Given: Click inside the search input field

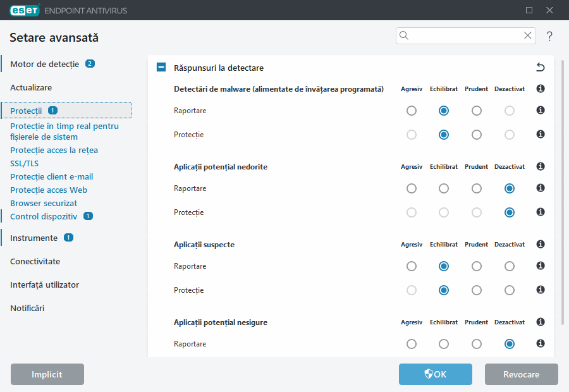Looking at the screenshot, I should click(x=465, y=35).
